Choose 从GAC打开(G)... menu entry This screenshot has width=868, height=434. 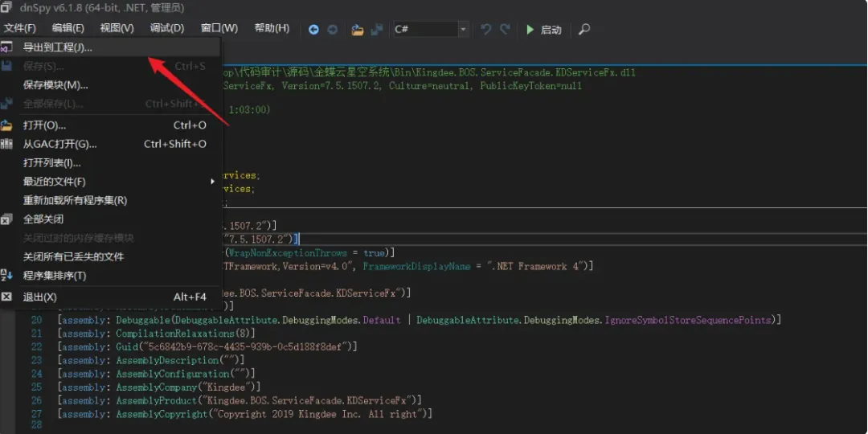pyautogui.click(x=111, y=144)
